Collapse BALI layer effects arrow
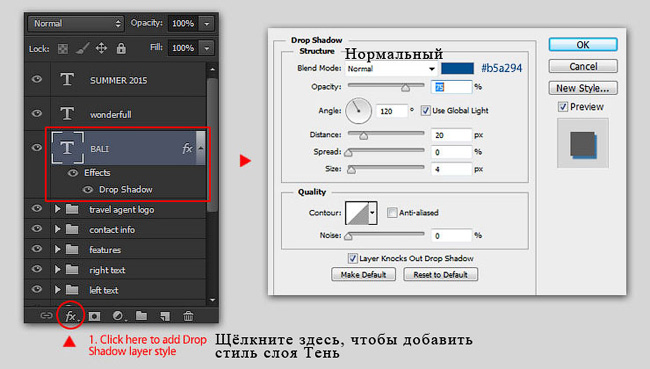Image resolution: width=650 pixels, height=369 pixels. 201,148
